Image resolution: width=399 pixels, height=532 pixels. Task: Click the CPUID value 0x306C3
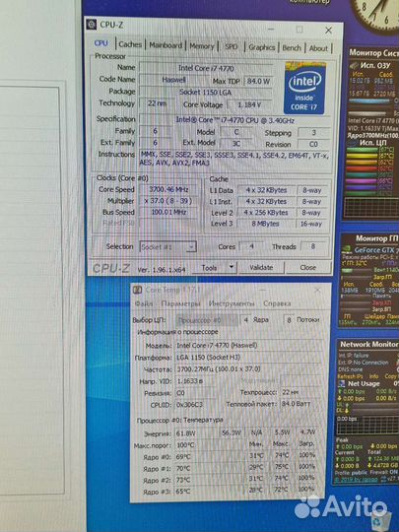point(196,405)
